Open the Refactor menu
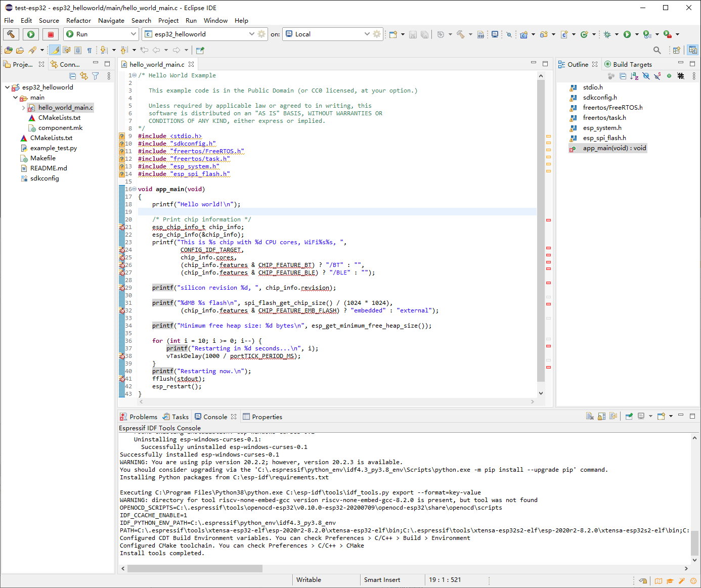 point(78,21)
